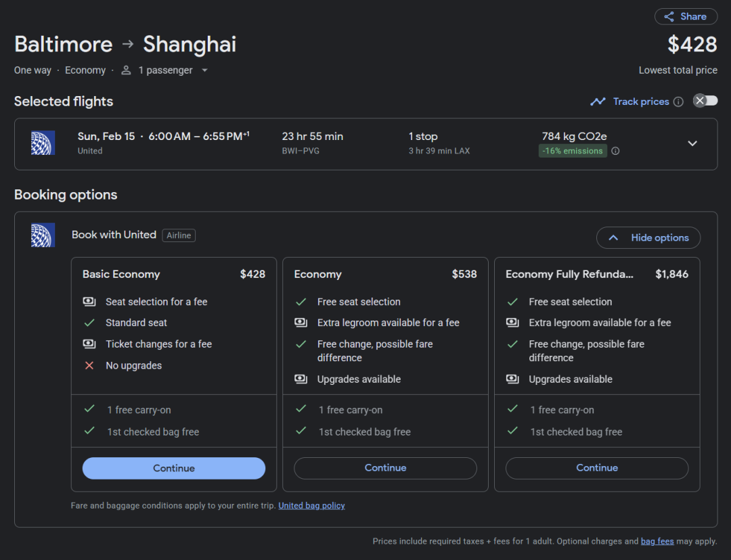Click the Track prices info icon
Viewport: 731px width, 560px height.
coord(678,101)
